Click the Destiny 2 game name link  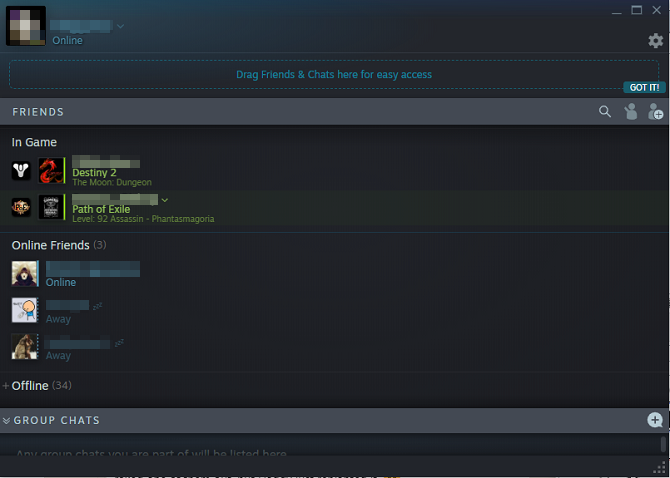point(94,173)
